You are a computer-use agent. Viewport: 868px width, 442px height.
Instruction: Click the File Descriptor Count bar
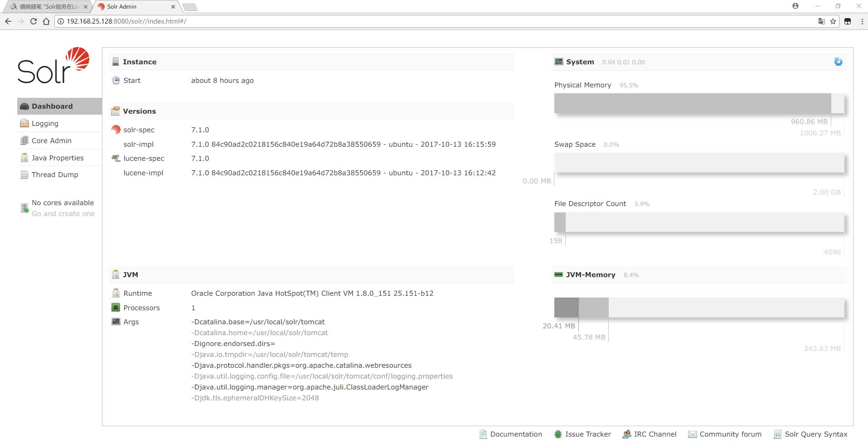699,222
